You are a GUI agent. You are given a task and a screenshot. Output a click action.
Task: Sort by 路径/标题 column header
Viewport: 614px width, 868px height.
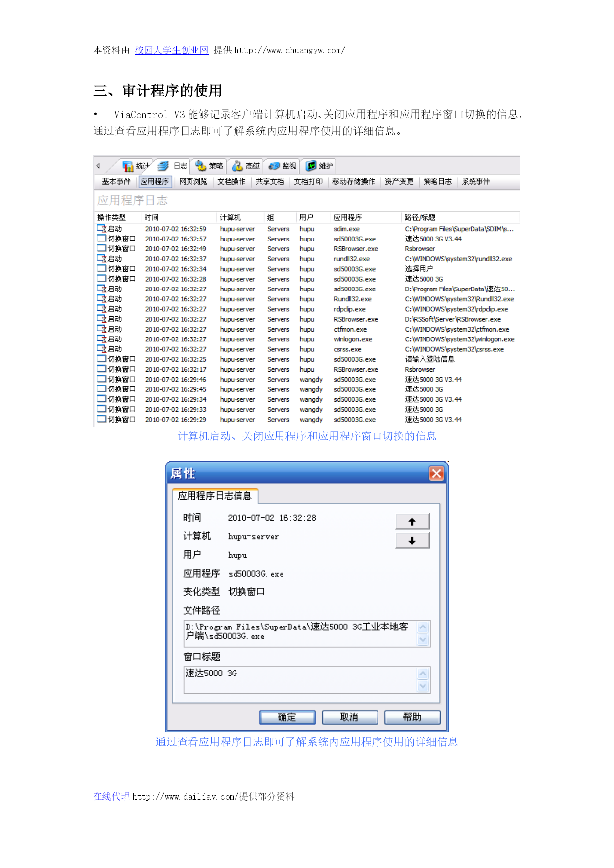pos(461,217)
